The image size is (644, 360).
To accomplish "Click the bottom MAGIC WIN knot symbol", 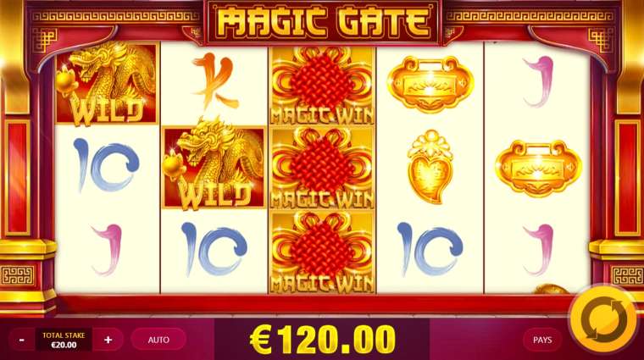I will (322, 252).
